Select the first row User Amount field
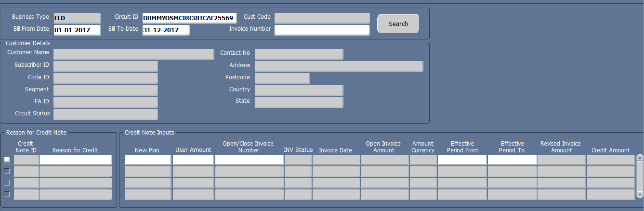644x211 pixels. [x=193, y=160]
